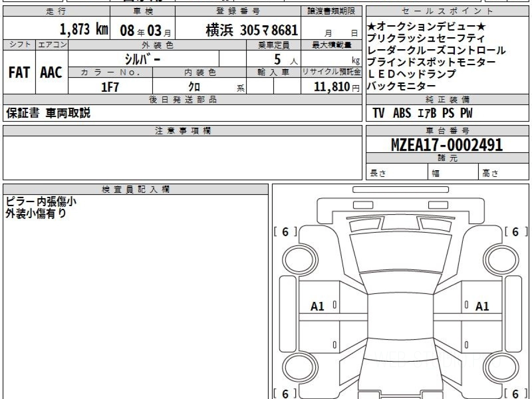Click the A1 mark on the diagram's left door
The image size is (532, 399).
[317, 306]
